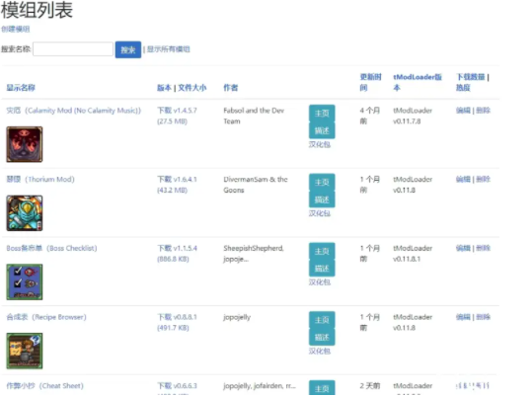
Task: Open 描述 button for Recipe Browser
Action: 322,338
